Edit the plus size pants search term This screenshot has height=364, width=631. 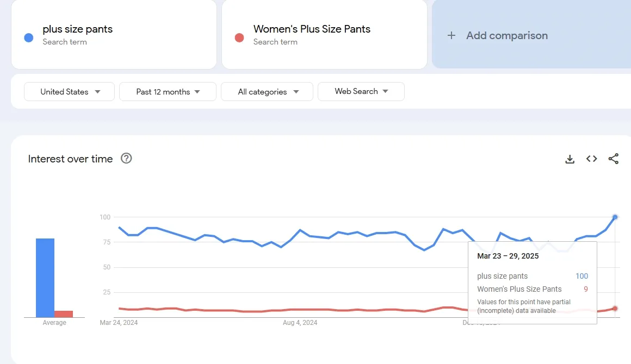(78, 29)
